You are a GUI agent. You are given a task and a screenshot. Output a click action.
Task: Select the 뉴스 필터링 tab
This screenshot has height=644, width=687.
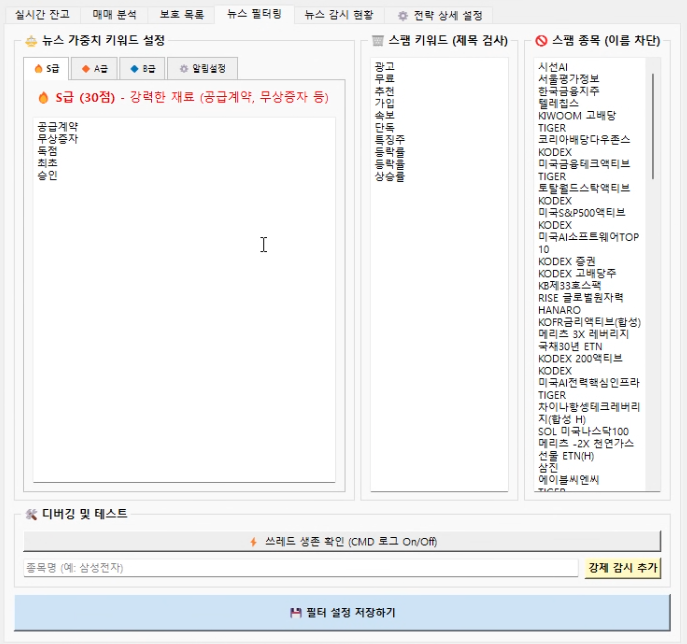pos(254,14)
